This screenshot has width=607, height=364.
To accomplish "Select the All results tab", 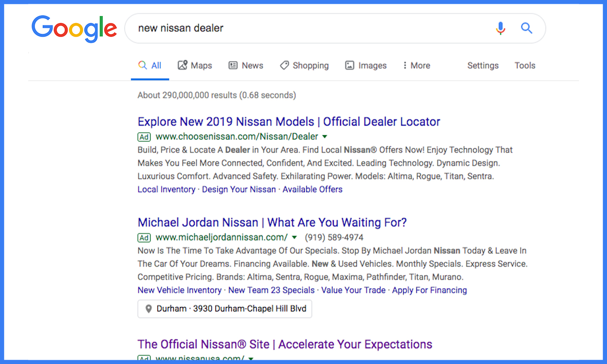I will click(150, 65).
